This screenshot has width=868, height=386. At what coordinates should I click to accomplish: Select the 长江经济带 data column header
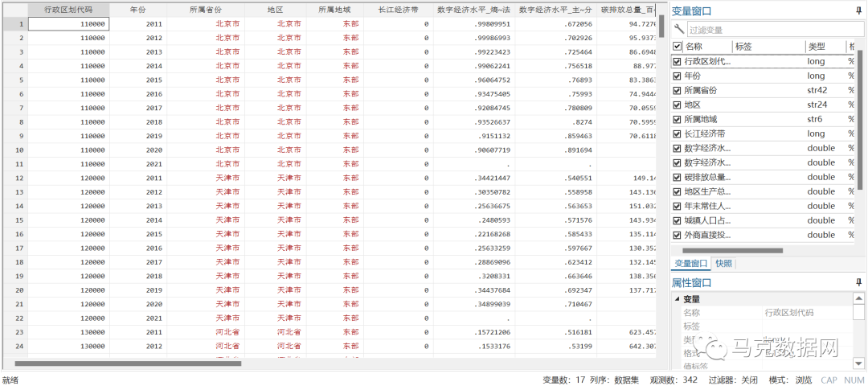click(398, 10)
